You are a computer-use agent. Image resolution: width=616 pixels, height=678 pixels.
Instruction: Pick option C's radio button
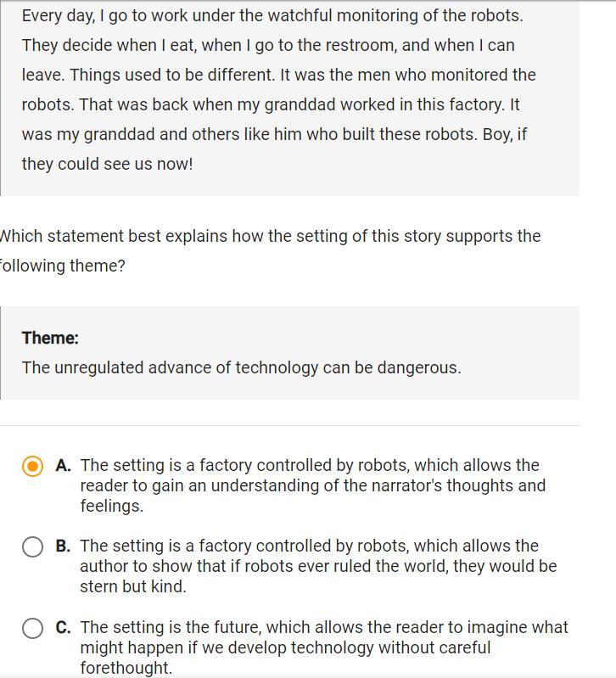click(32, 628)
